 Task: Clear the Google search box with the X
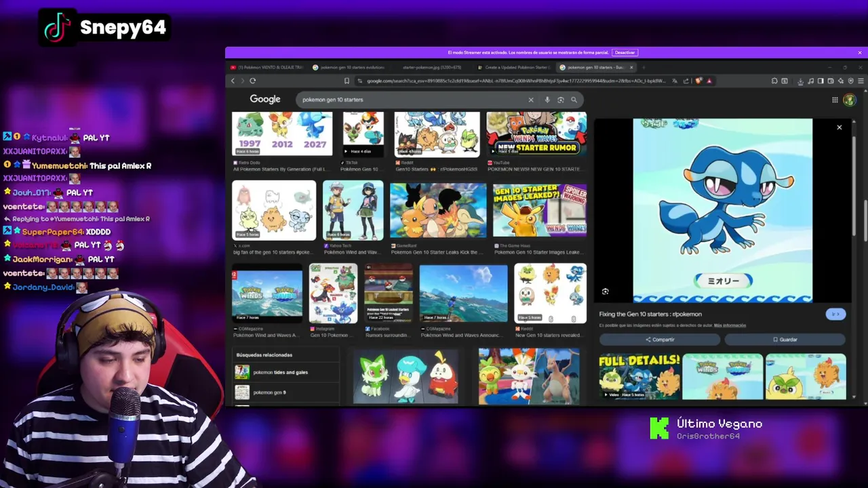point(531,100)
